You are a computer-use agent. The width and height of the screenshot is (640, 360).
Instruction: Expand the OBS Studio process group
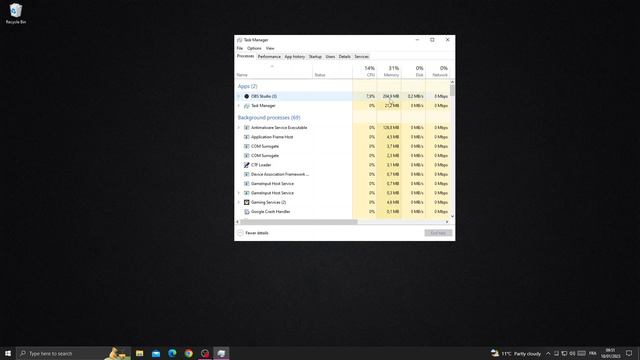(239, 96)
